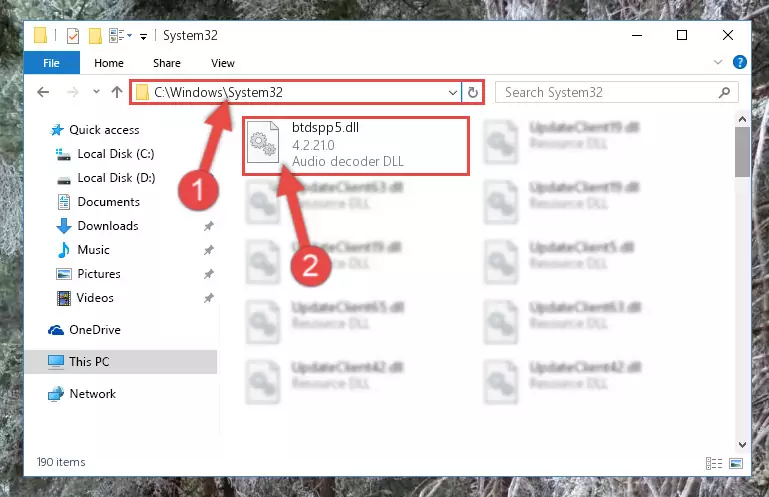Go forward with the right arrow button
769x497 pixels.
73,92
